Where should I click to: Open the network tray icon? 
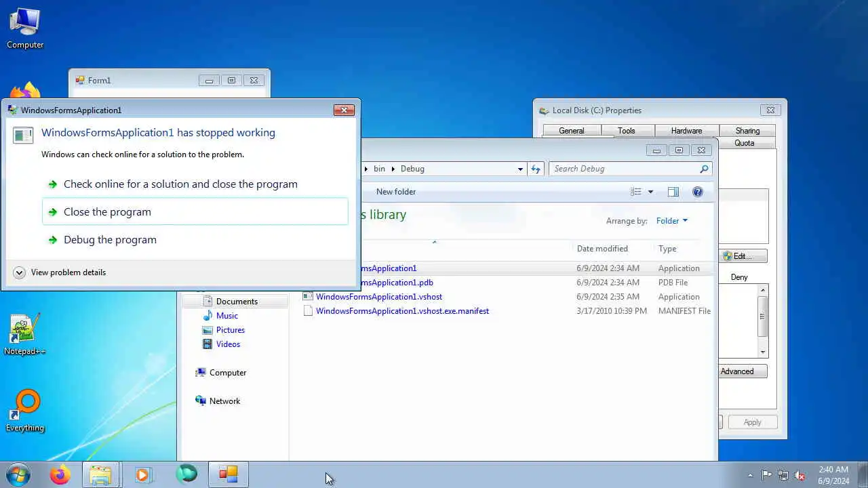point(783,475)
